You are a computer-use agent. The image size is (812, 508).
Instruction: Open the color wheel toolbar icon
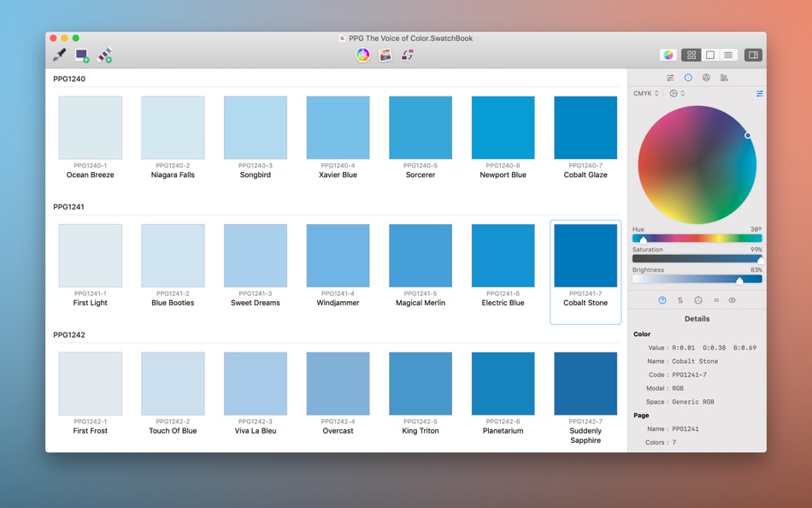click(x=362, y=56)
